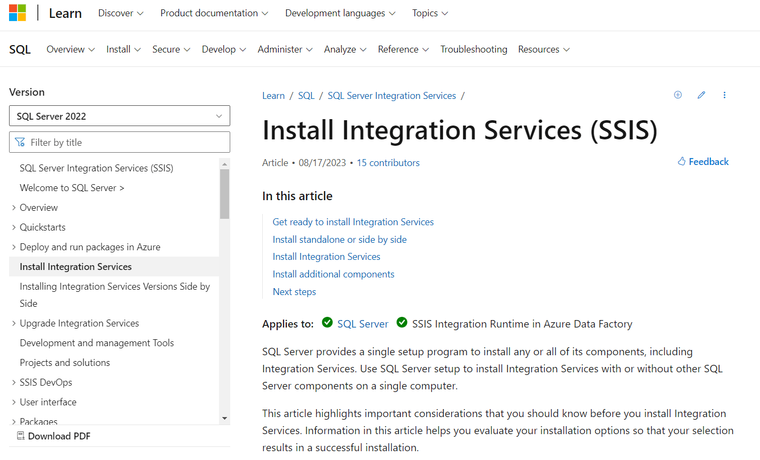
Task: Select SQL Server Integration Services (SSIS) in sidebar
Action: tap(96, 168)
